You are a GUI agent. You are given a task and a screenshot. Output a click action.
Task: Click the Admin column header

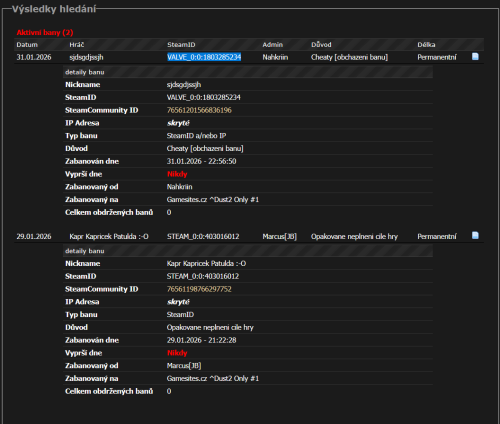pyautogui.click(x=273, y=45)
